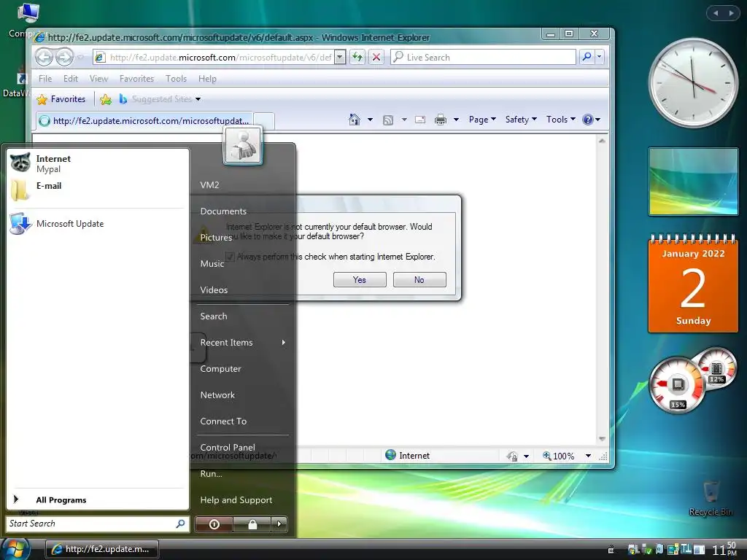This screenshot has height=560, width=747.
Task: Click the user account picture icon
Action: [x=242, y=145]
